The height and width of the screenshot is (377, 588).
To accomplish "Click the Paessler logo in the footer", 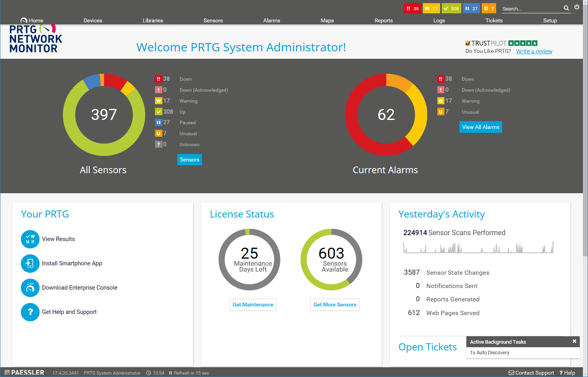I will pos(24,372).
